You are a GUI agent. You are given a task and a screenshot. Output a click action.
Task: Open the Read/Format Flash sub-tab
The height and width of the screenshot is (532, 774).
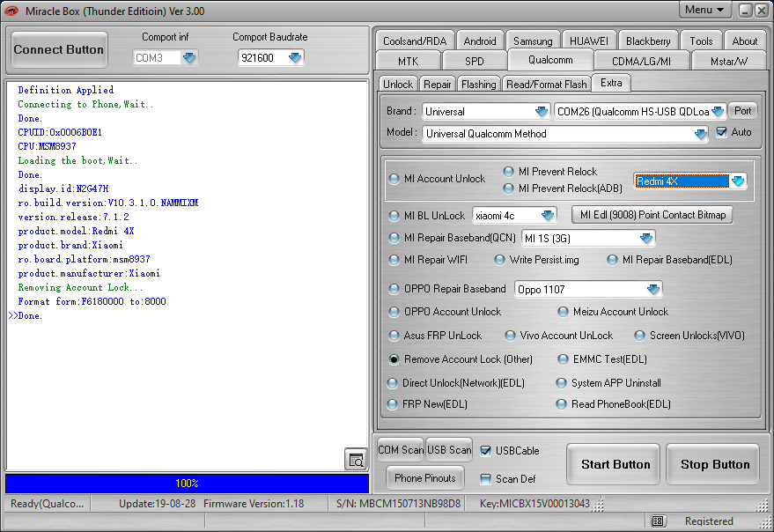(547, 85)
